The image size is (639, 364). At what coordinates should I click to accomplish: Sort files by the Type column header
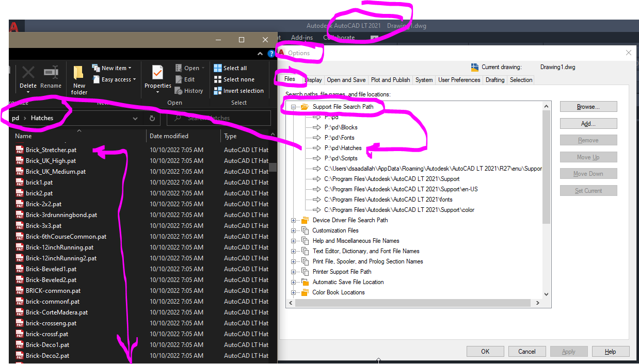point(230,136)
